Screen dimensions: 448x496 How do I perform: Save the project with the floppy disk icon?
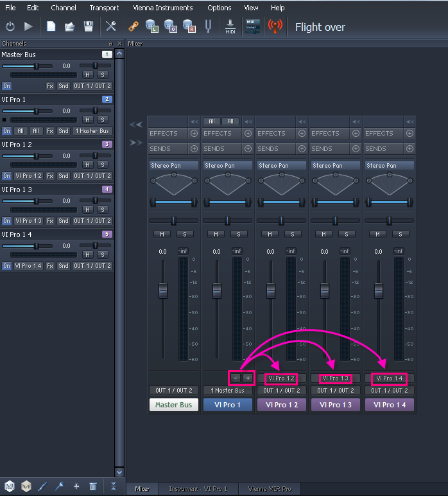(89, 26)
